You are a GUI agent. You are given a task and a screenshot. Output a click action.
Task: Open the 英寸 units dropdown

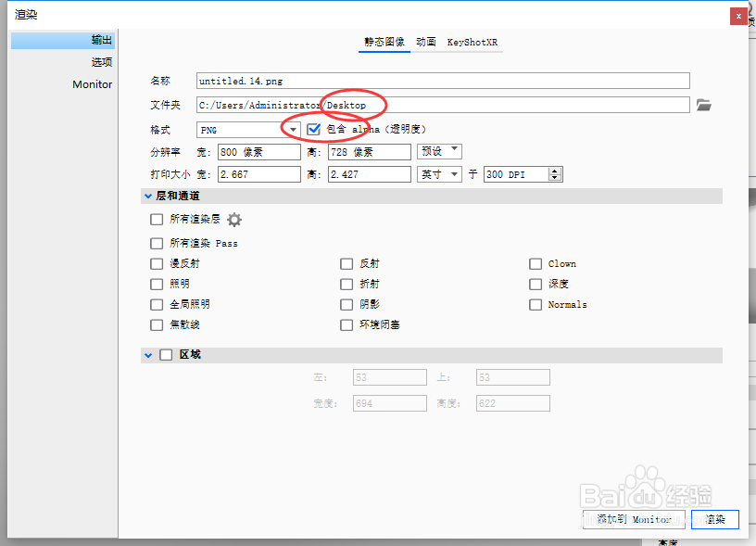point(437,173)
